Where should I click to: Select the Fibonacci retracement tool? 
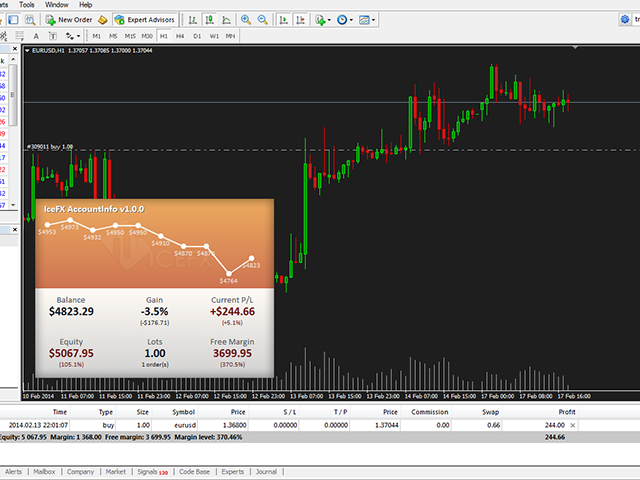[x=20, y=36]
